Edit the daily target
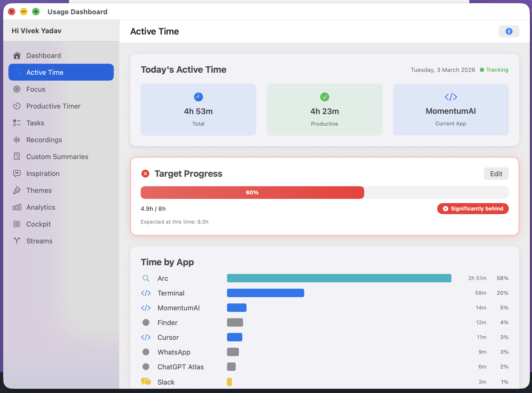 (x=496, y=174)
